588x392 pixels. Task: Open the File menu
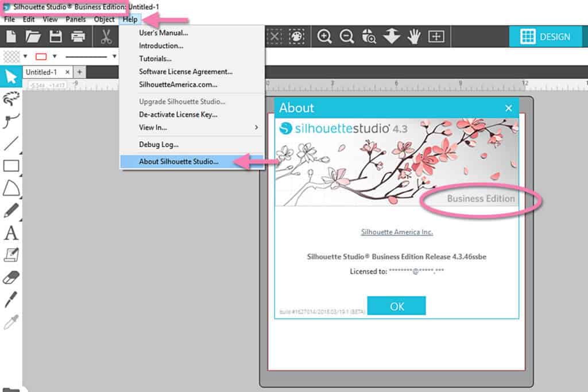(9, 20)
